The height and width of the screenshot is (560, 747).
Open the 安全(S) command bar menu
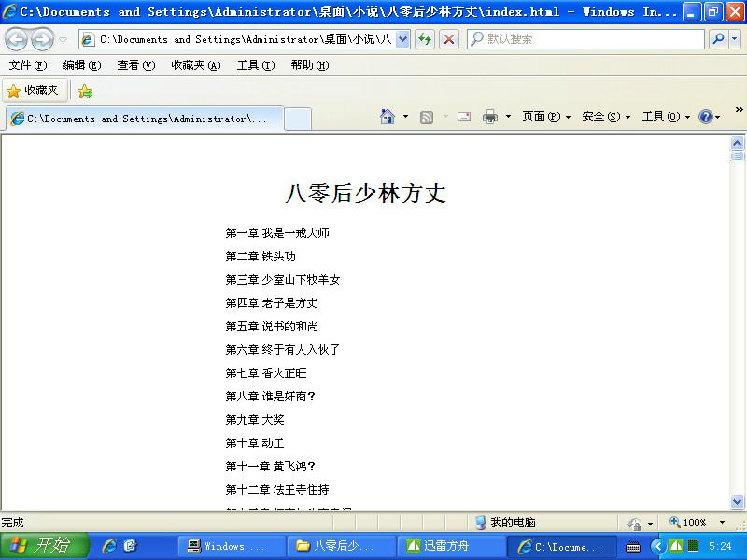click(x=606, y=117)
